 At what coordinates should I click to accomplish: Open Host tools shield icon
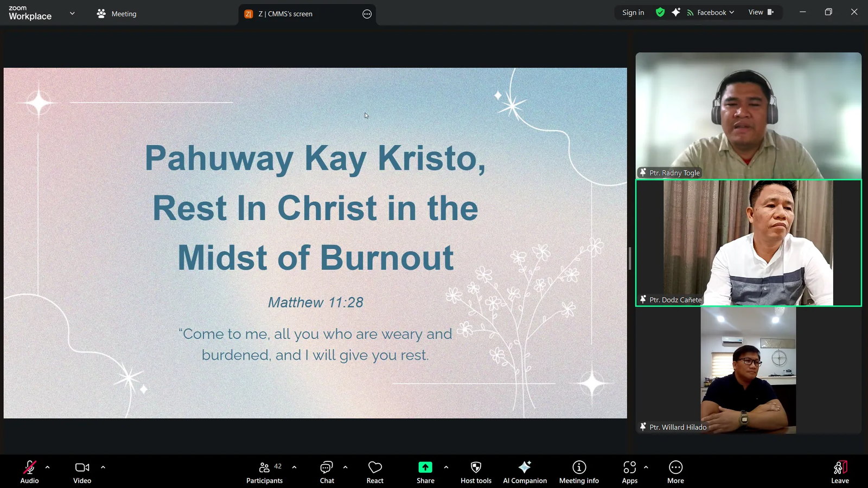[x=476, y=472]
